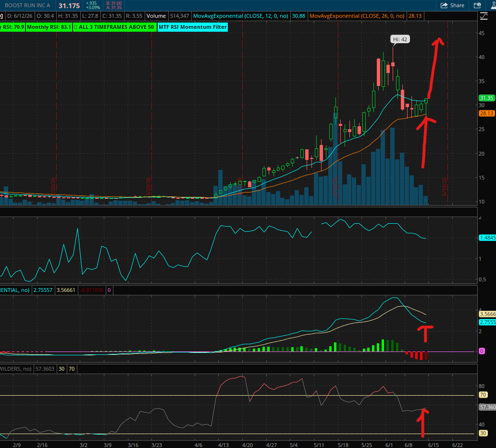Click the bid quote B: 31.00
Screen dimensions: 496x448
tap(114, 3)
